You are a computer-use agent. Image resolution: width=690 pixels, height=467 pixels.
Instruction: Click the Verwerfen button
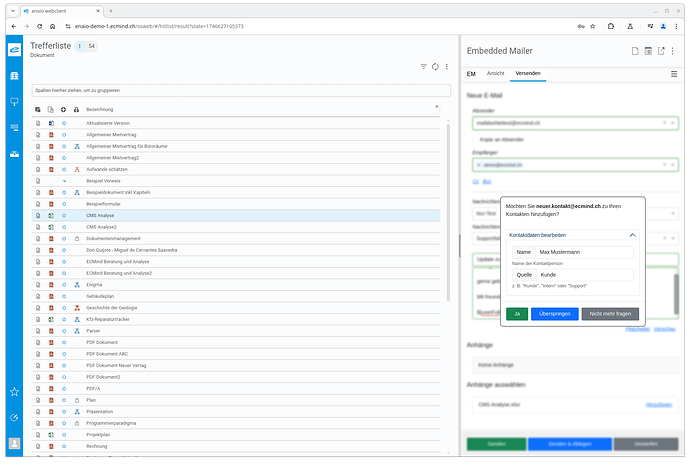pos(646,444)
